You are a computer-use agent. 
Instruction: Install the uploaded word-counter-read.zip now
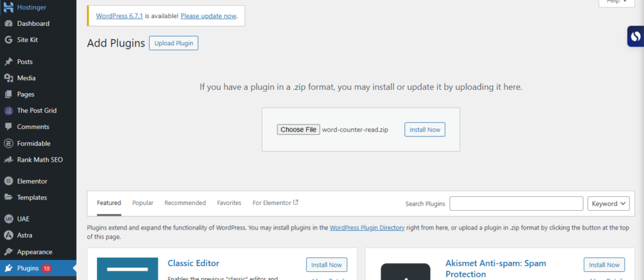pyautogui.click(x=425, y=130)
